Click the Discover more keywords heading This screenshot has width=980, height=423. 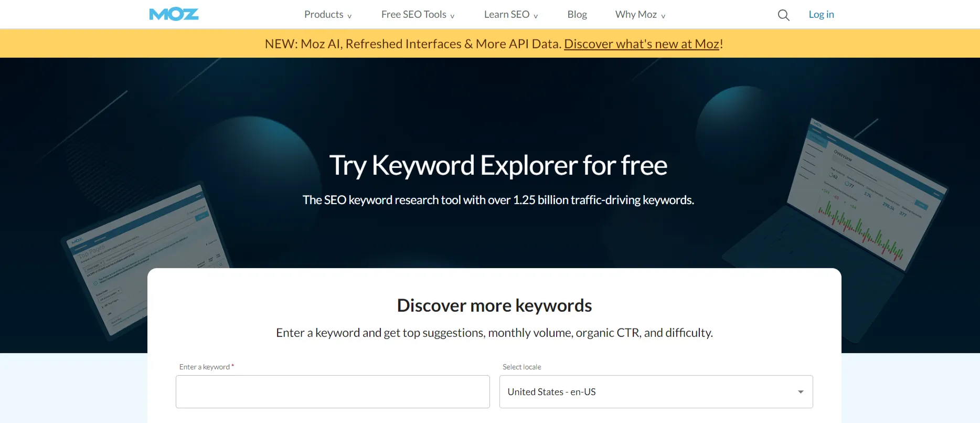494,305
